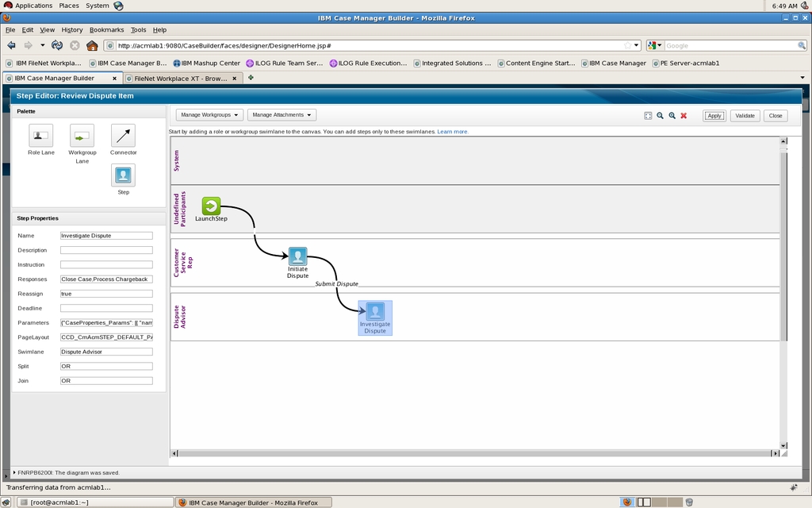Open the search engine selector dropdown
The height and width of the screenshot is (508, 812).
point(655,45)
